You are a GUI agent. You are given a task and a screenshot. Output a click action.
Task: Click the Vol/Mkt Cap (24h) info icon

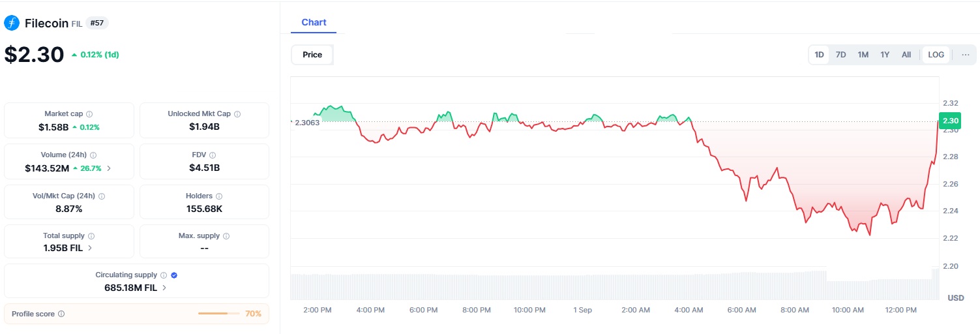click(x=102, y=196)
